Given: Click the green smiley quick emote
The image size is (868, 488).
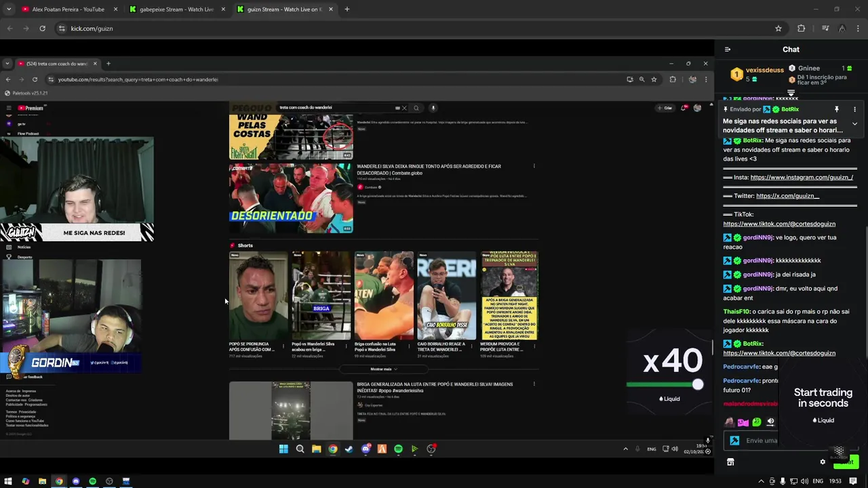Looking at the screenshot, I should click(757, 422).
